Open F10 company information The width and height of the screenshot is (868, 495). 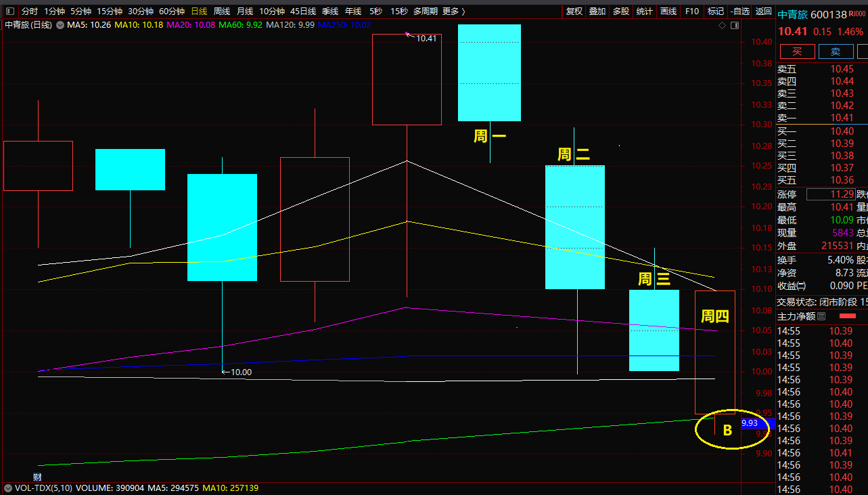point(692,12)
